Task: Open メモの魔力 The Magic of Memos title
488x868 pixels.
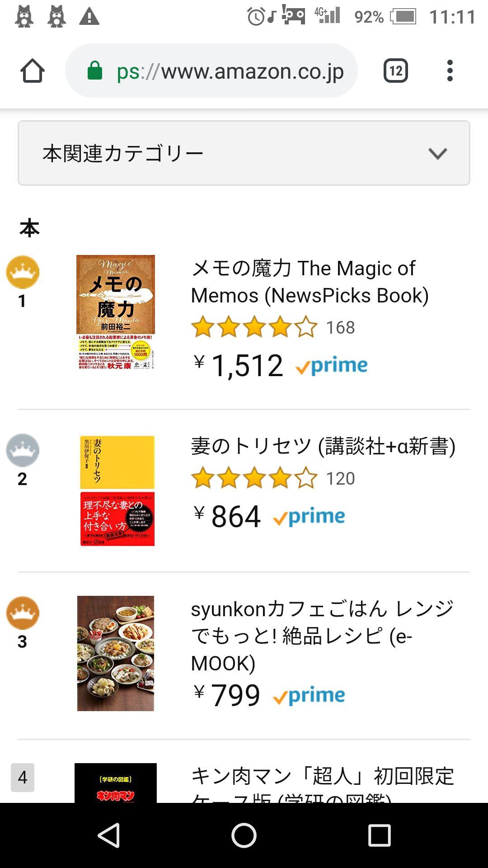Action: [310, 282]
